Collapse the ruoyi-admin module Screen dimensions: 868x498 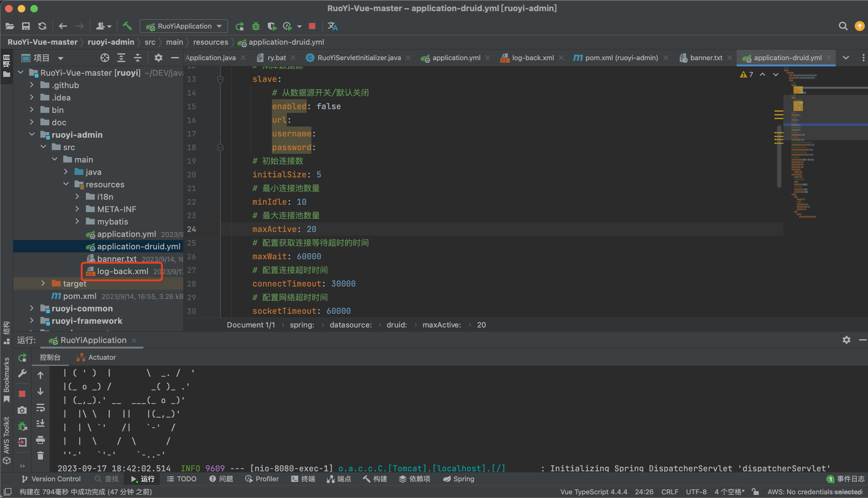click(32, 134)
